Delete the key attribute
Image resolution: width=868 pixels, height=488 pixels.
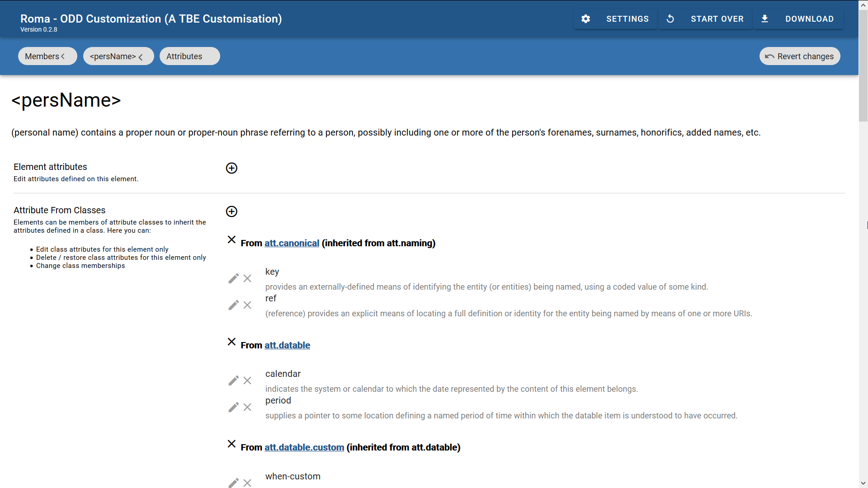[x=247, y=278]
